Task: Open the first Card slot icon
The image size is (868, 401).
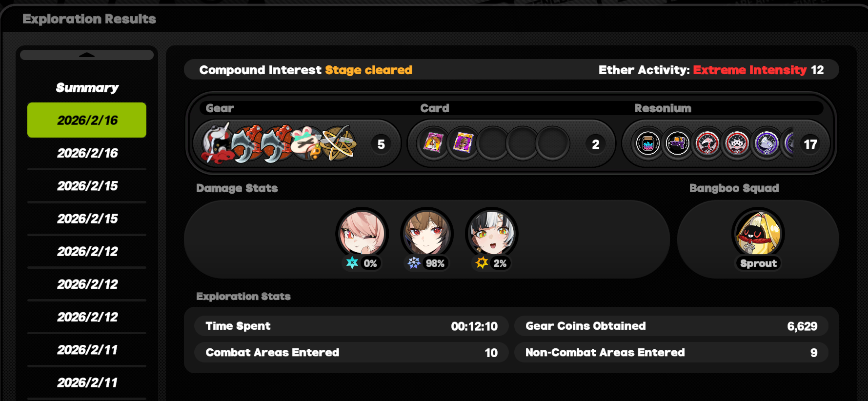Action: [433, 143]
